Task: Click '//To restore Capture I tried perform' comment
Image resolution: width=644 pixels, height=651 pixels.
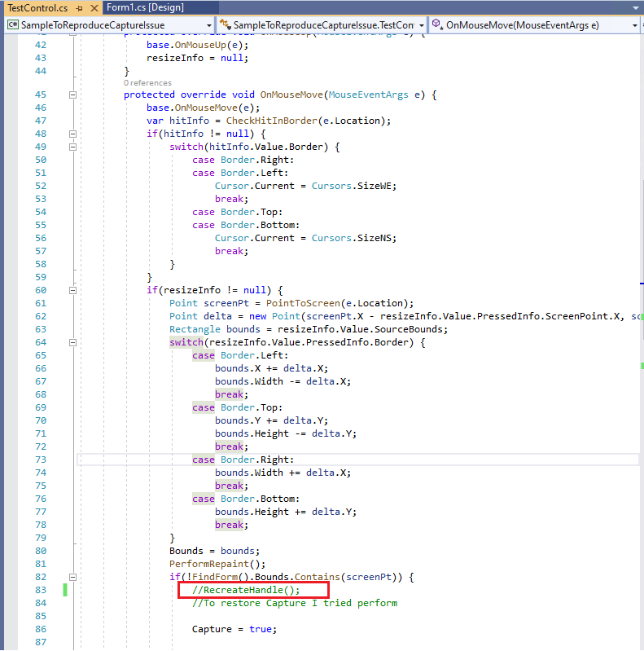Action: (295, 603)
